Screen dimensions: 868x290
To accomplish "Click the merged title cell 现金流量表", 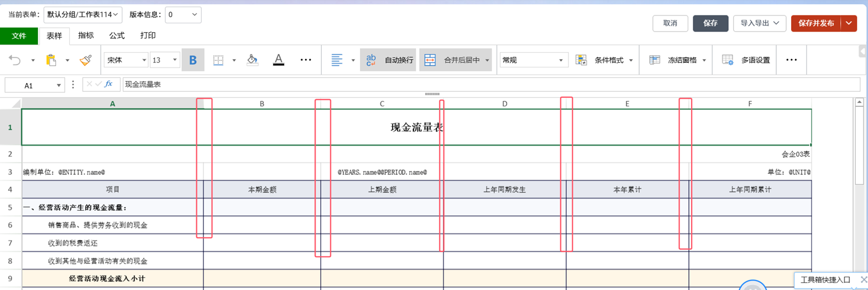I will [417, 127].
